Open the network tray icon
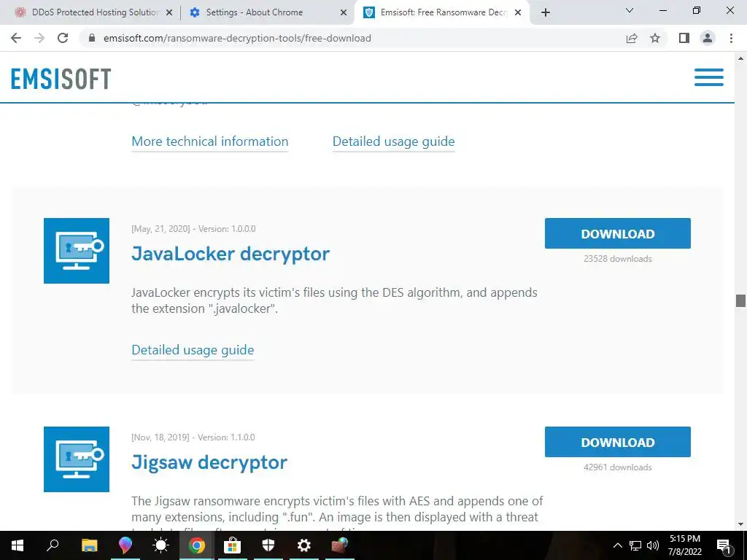Viewport: 747px width, 560px height. [635, 545]
